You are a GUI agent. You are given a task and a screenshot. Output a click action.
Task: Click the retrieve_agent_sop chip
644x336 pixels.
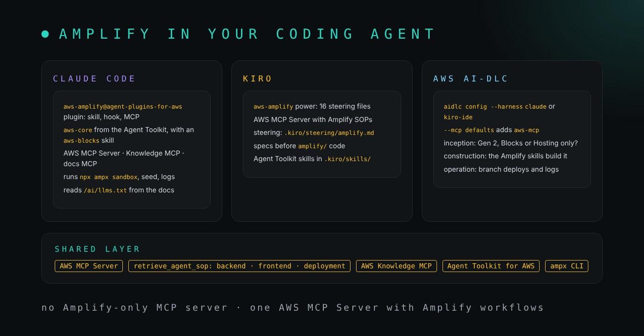[239, 266]
